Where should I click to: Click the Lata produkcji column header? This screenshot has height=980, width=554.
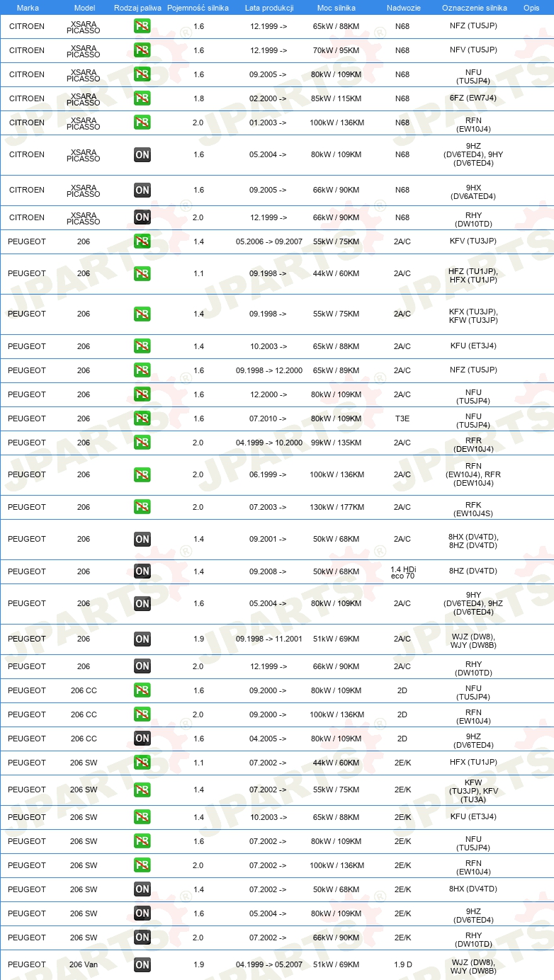(x=269, y=7)
